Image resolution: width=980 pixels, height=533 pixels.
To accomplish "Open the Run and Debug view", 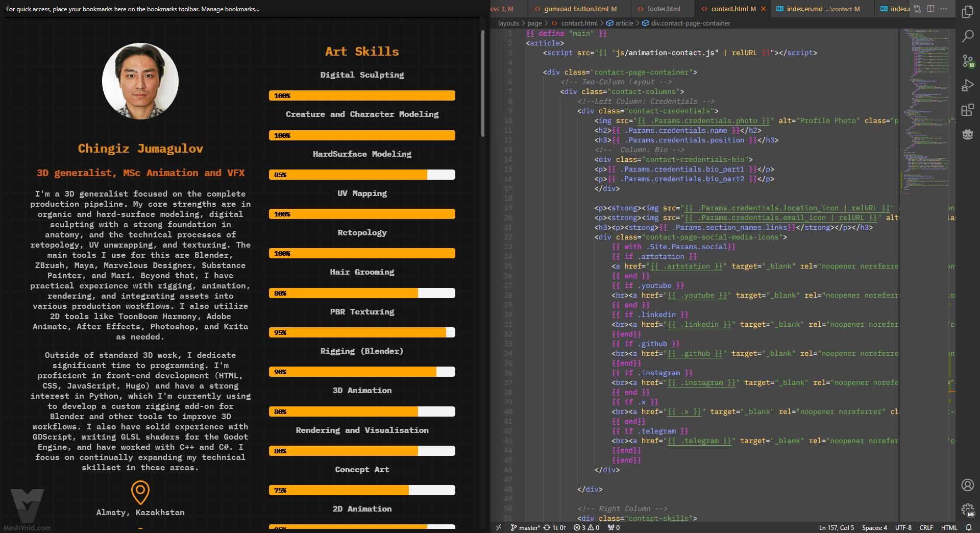I will (967, 85).
